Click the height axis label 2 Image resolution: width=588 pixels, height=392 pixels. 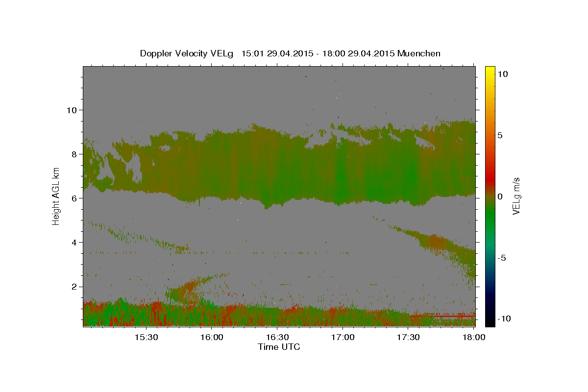pos(75,287)
